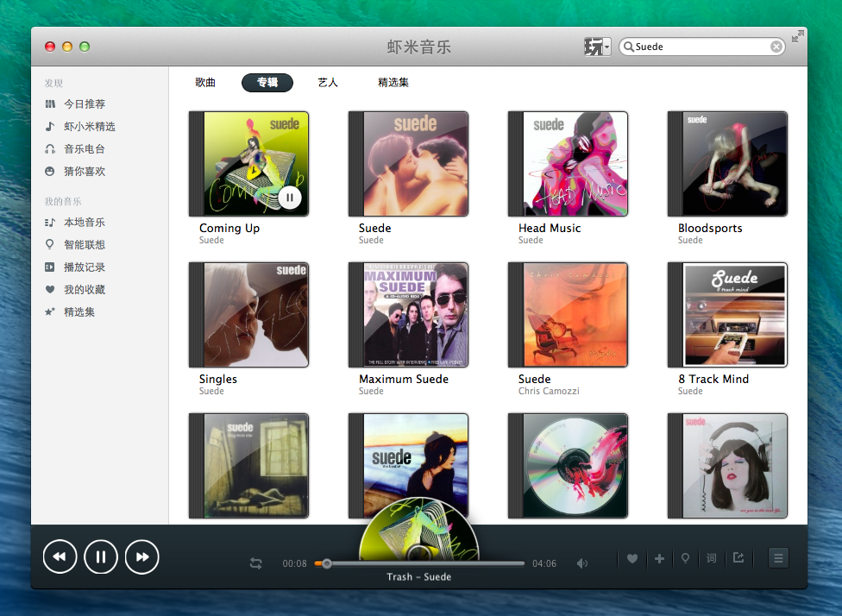Screen dimensions: 842x616
Task: Switch to 歌曲 songs tab
Action: pyautogui.click(x=205, y=82)
